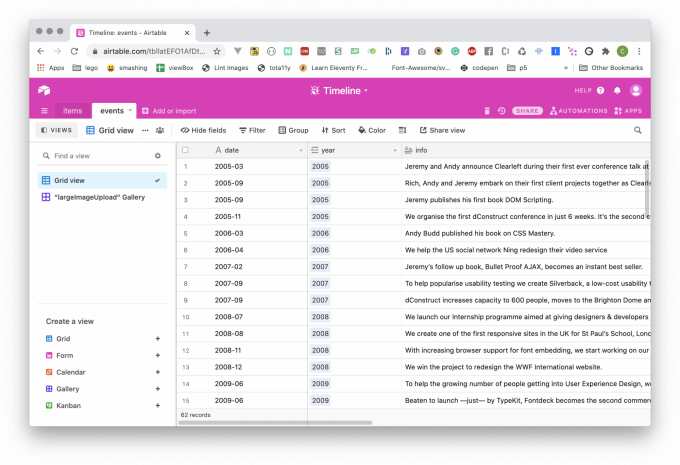Image resolution: width=680 pixels, height=465 pixels.
Task: Click Add or import
Action: [169, 111]
